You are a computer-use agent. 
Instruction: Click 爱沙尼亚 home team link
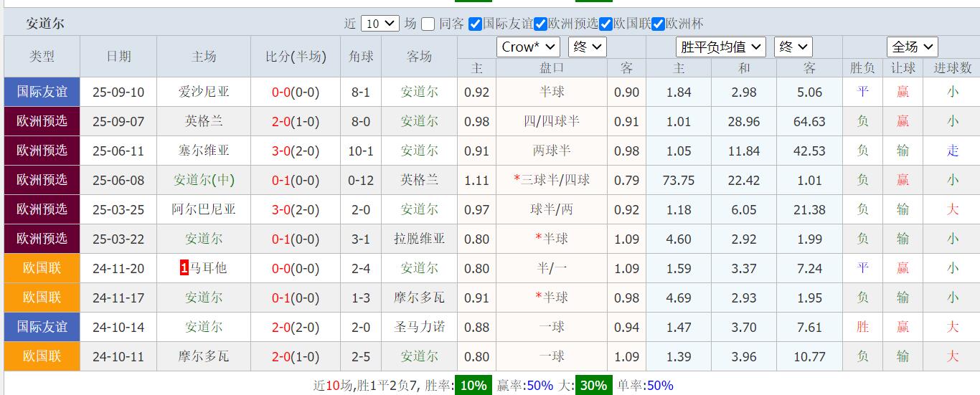204,92
